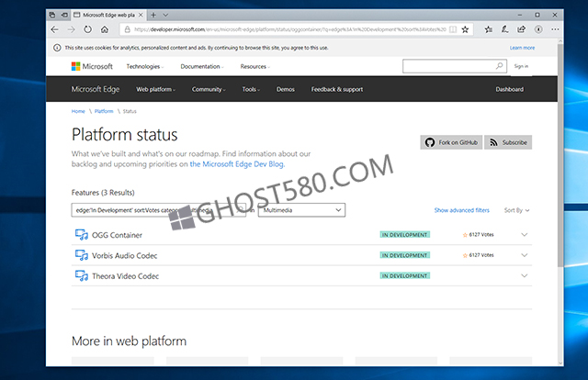The height and width of the screenshot is (380, 588).
Task: Click the padlock site security icon
Action: [x=128, y=29]
